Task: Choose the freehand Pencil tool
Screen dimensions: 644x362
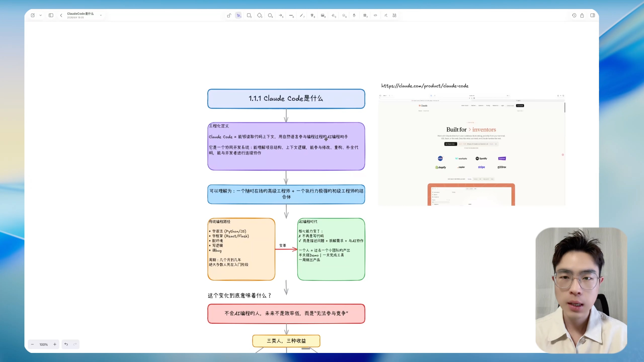Action: (x=302, y=15)
